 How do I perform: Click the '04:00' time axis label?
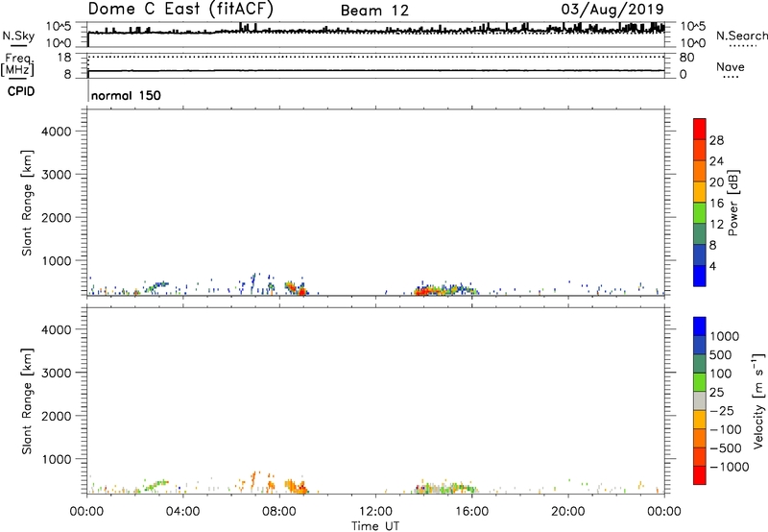pos(182,512)
